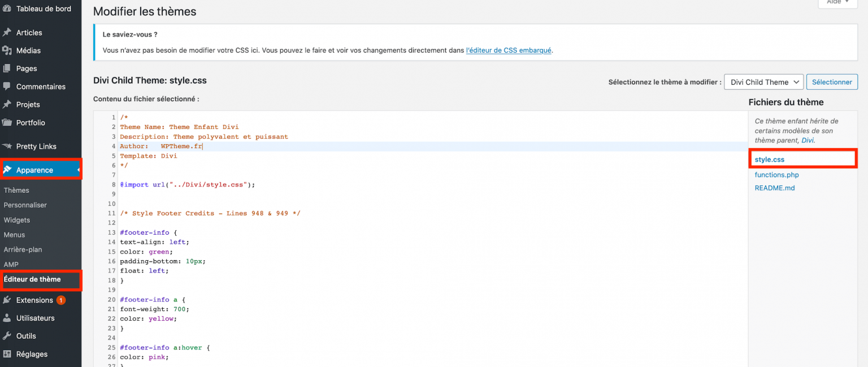Click the Extensions plugin icon
This screenshot has height=367, width=868.
(8, 300)
